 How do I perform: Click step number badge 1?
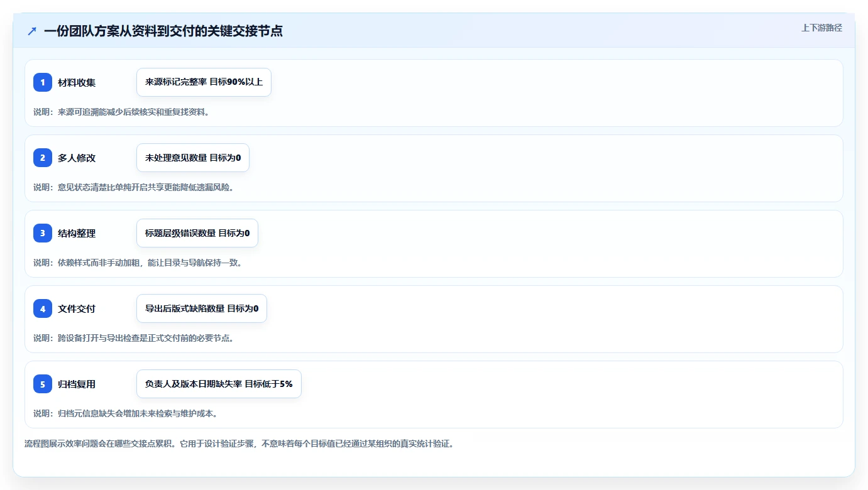click(x=43, y=82)
